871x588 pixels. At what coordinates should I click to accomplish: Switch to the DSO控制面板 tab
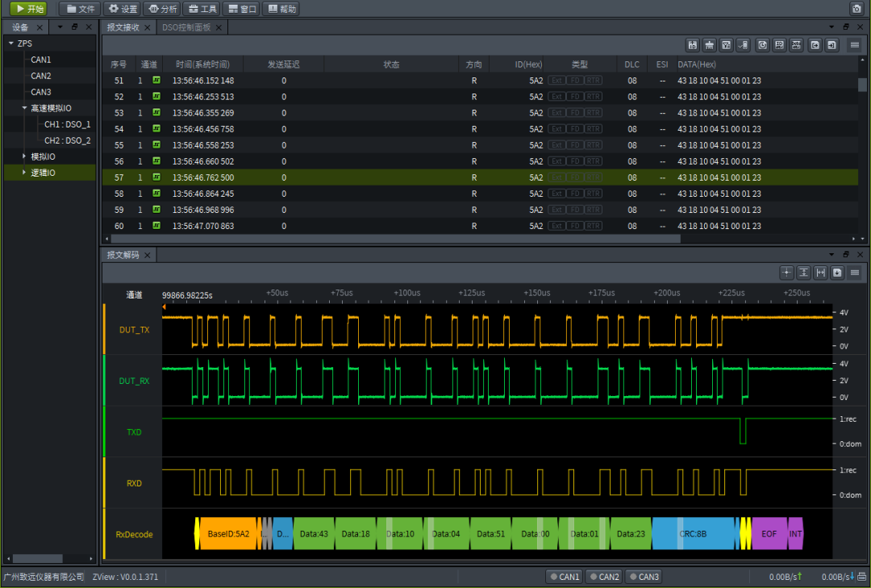[x=186, y=27]
